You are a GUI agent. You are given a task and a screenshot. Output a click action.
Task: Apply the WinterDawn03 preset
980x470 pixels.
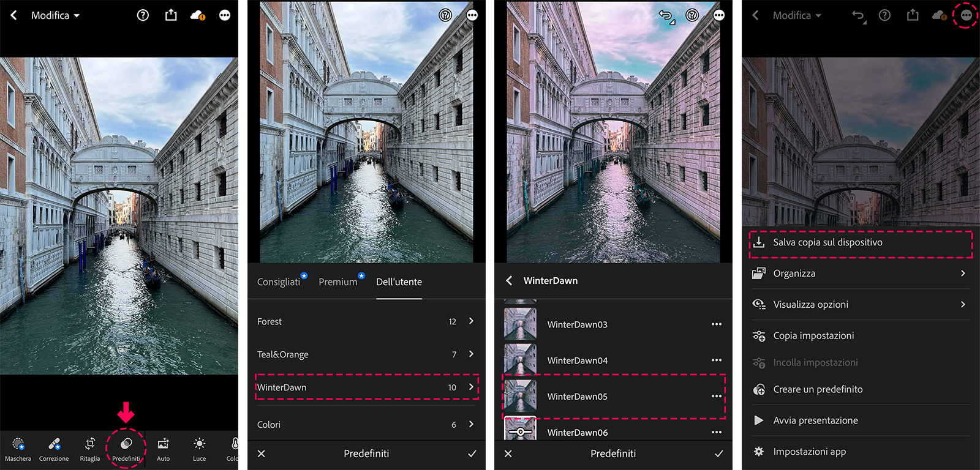point(612,324)
